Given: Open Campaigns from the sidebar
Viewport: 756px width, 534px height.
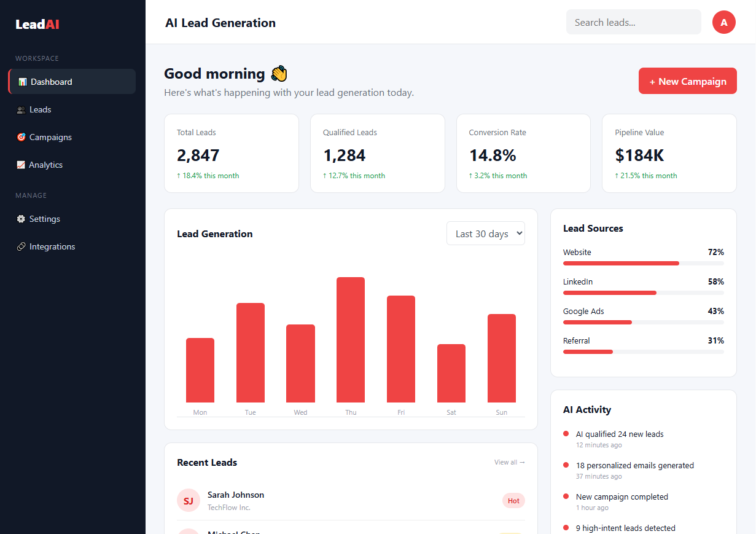Looking at the screenshot, I should pyautogui.click(x=72, y=137).
